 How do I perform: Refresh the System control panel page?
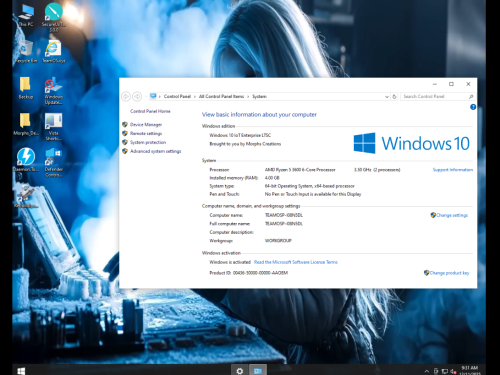394,97
